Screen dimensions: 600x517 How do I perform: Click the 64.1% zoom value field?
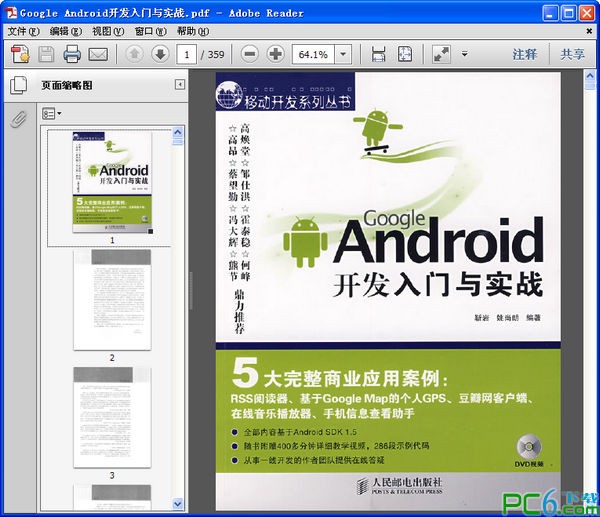313,54
